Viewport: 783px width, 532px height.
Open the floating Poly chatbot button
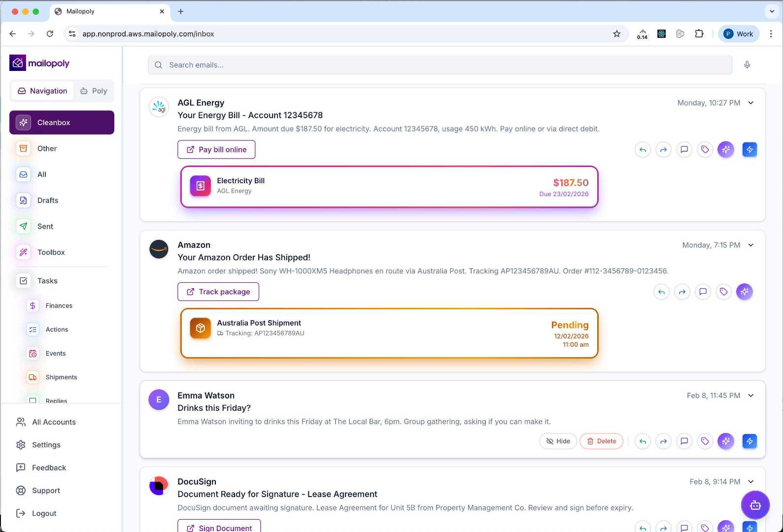coord(755,505)
